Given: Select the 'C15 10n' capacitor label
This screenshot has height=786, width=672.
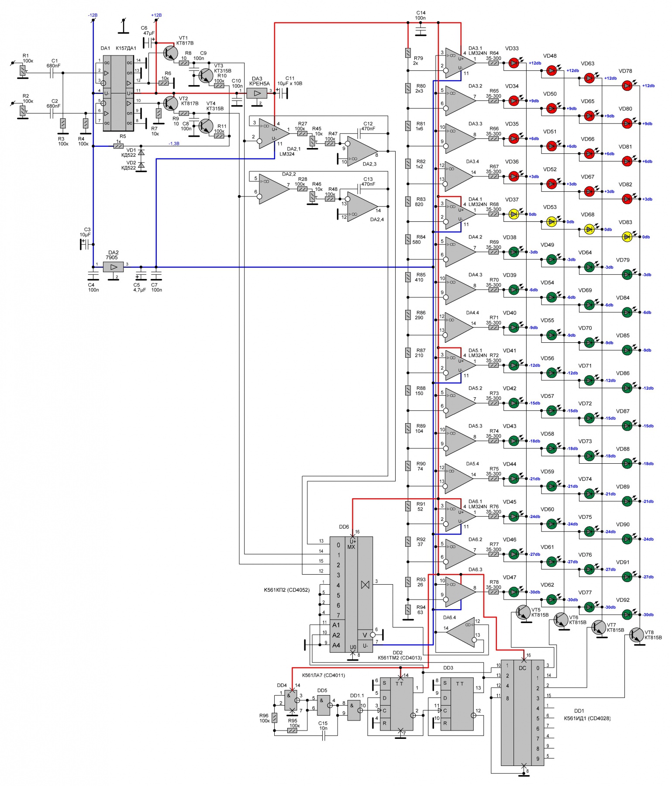Looking at the screenshot, I should click(x=323, y=725).
